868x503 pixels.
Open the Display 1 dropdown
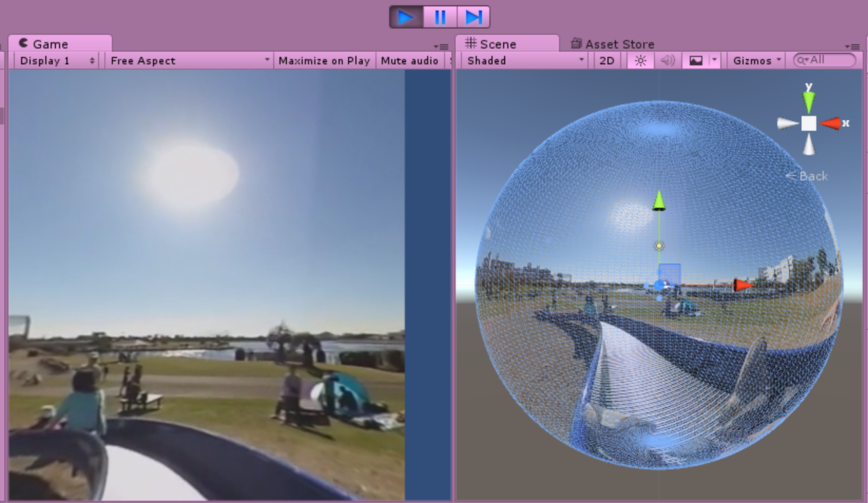56,61
